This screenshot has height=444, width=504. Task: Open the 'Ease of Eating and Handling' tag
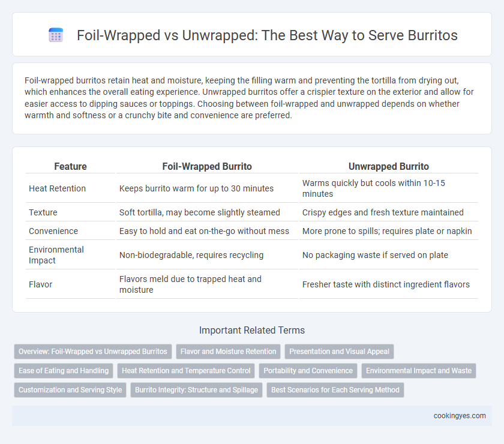tap(64, 371)
